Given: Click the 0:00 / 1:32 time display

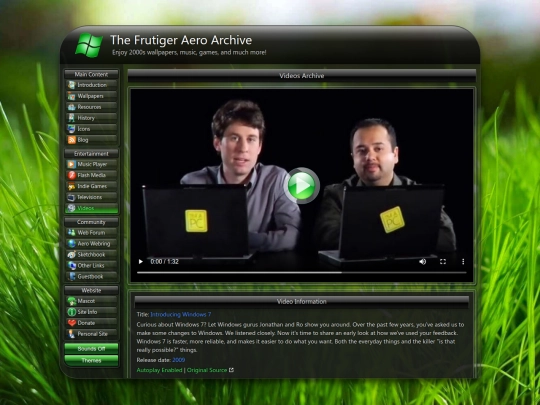Looking at the screenshot, I should point(164,262).
